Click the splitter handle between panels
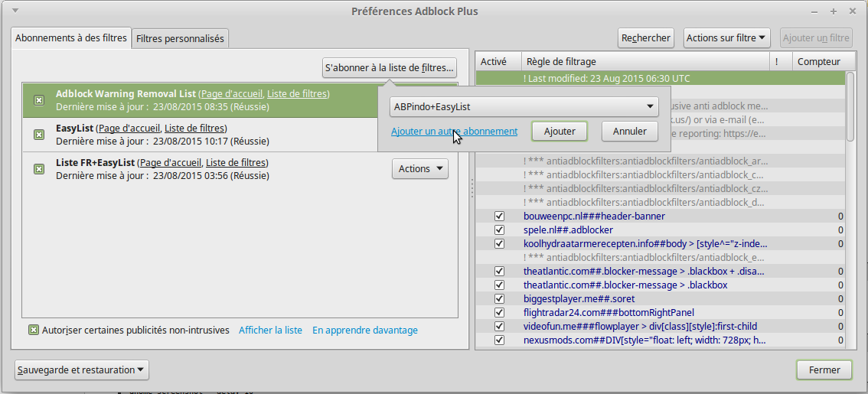 tap(472, 188)
